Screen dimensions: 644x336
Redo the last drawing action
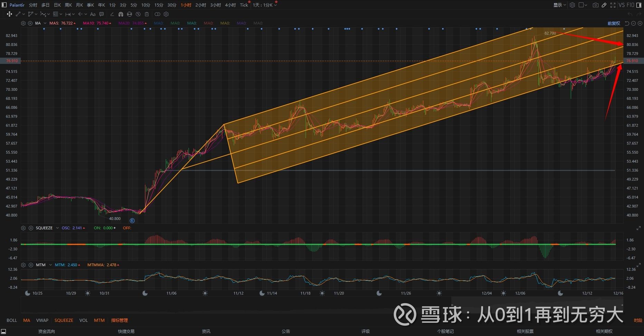tap(639, 14)
